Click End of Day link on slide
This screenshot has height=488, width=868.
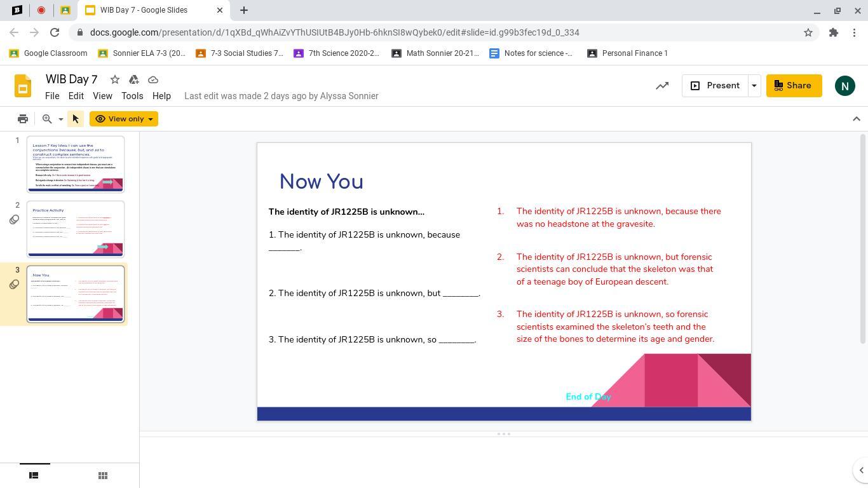[588, 396]
